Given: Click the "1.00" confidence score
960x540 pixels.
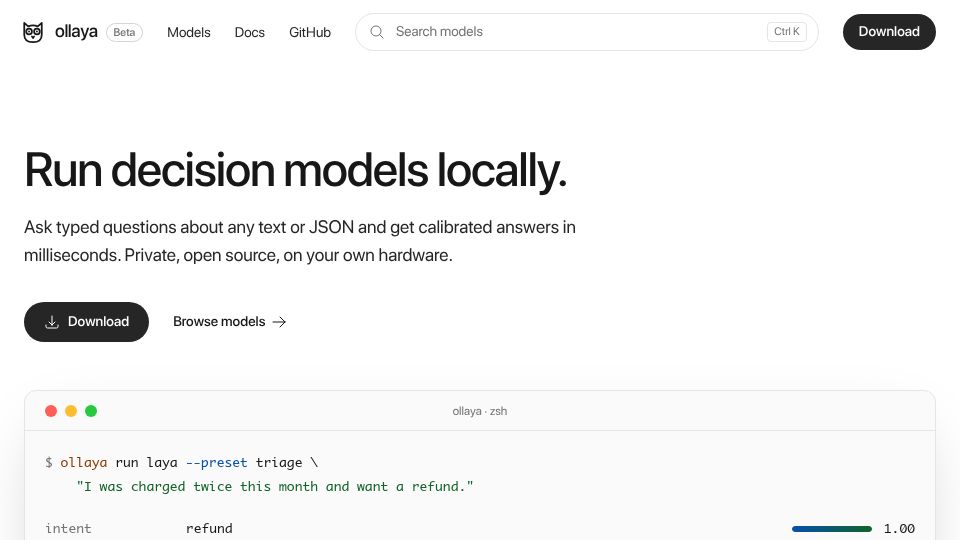Looking at the screenshot, I should point(899,528).
